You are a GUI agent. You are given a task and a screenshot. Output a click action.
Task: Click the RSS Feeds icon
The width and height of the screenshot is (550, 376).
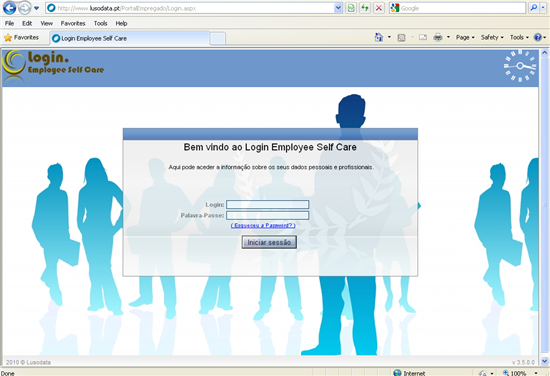pos(401,38)
